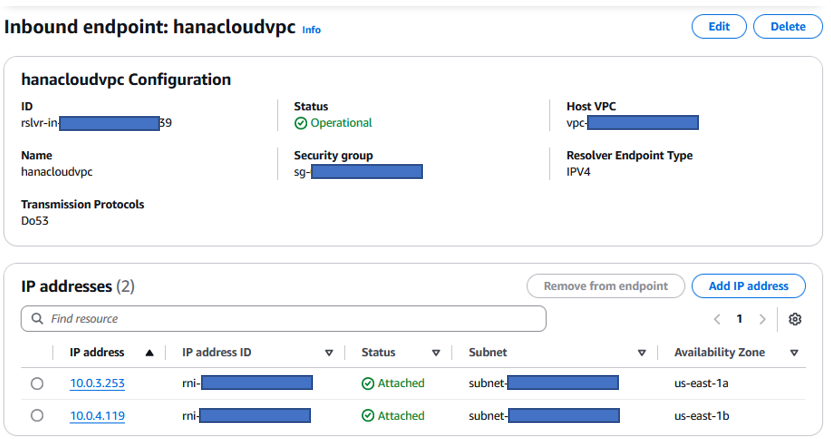This screenshot has height=439, width=831.
Task: Toggle IP address column sort arrow
Action: point(150,353)
